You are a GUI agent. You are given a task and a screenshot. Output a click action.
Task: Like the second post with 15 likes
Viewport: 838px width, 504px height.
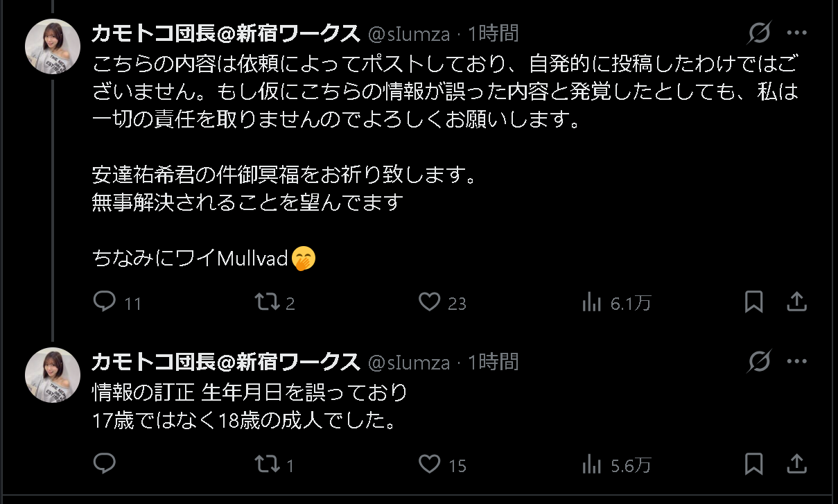430,464
